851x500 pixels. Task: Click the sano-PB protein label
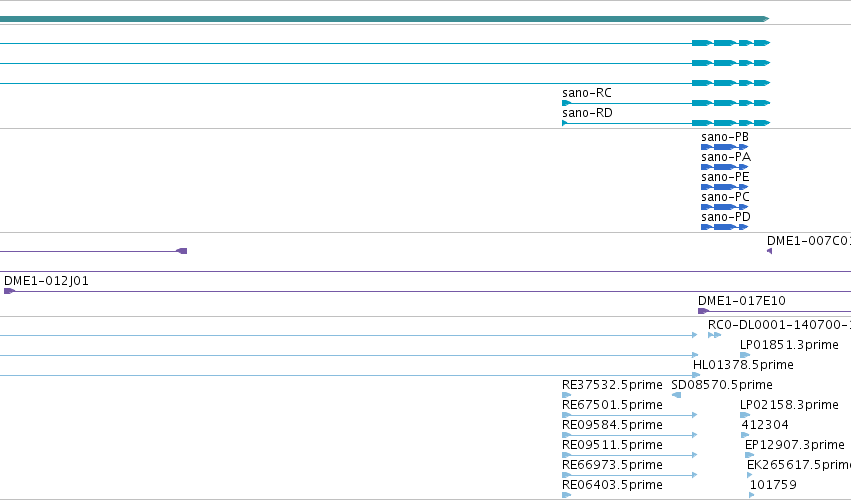pos(725,137)
